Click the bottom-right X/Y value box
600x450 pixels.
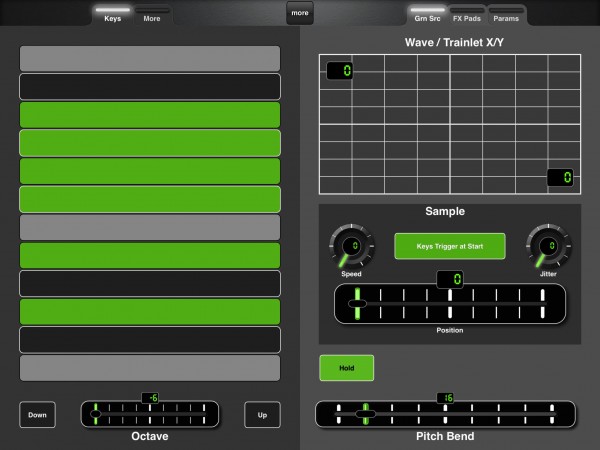coord(560,178)
